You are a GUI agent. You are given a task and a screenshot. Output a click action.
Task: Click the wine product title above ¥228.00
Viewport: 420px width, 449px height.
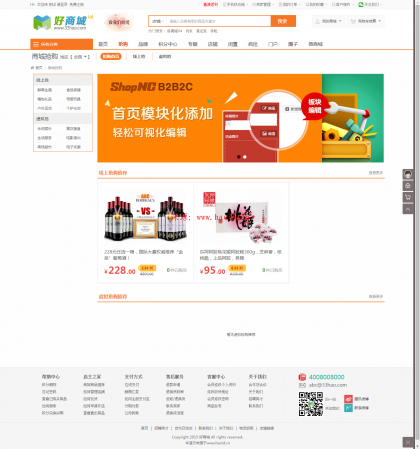coord(144,255)
